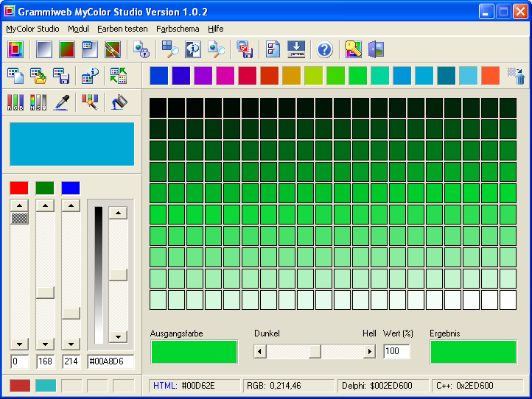Select the eyedropper color picker tool

click(x=61, y=102)
